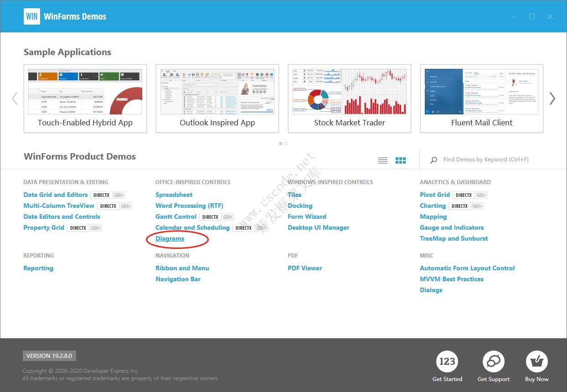Image resolution: width=567 pixels, height=392 pixels.
Task: Open the Ribbon and Menu demo
Action: click(x=182, y=268)
